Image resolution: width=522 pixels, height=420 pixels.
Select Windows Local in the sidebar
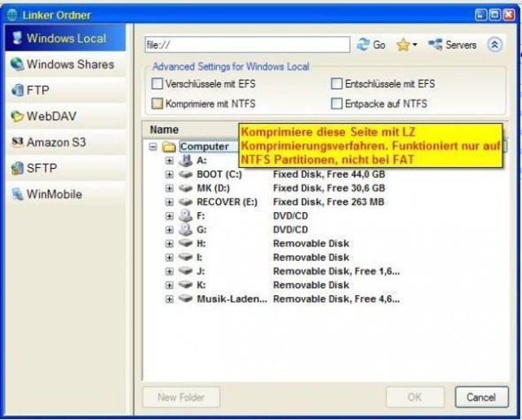[65, 38]
